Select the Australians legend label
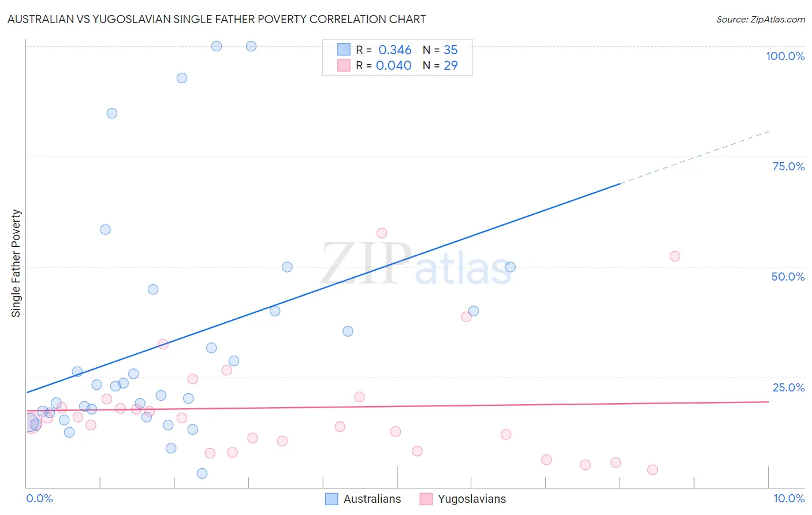The image size is (812, 515). [x=372, y=499]
